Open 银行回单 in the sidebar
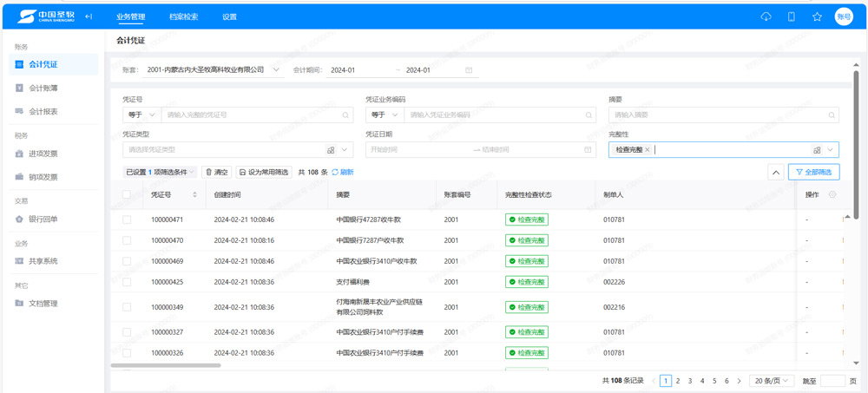The image size is (868, 393). (54, 219)
